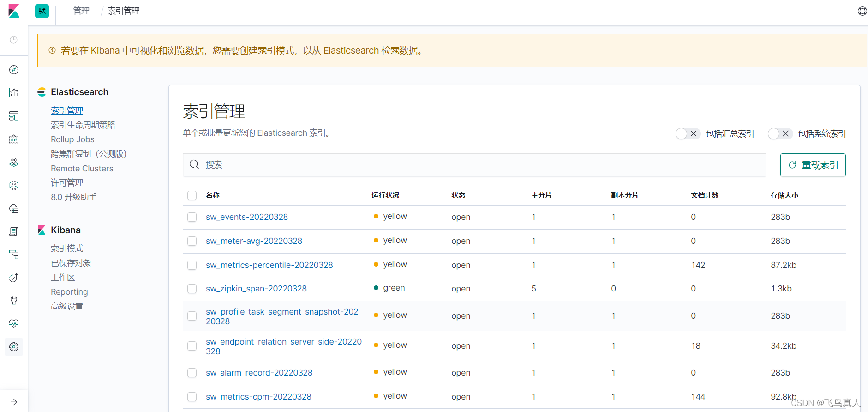Check the sw_profile_task_segment_snapshot row checkbox

tap(192, 316)
